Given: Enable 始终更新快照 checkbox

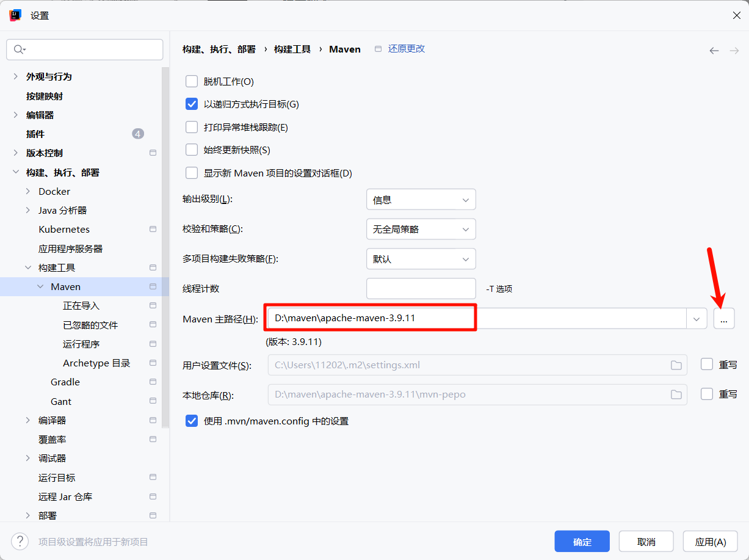Looking at the screenshot, I should (x=192, y=150).
